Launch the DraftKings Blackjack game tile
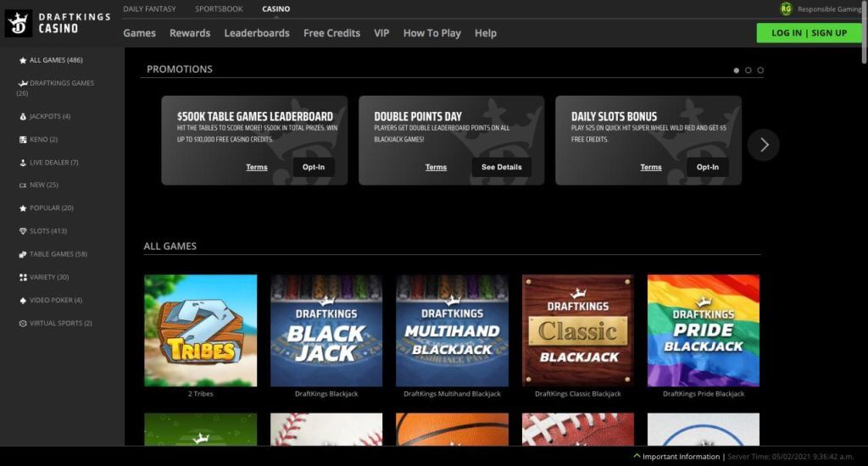Viewport: 868px width, 466px height. point(326,330)
